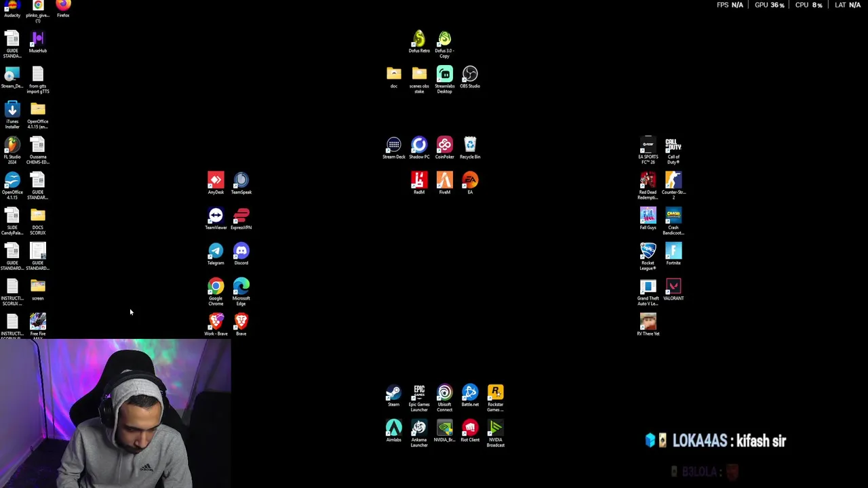Select the SLIDE CandyPala document
The height and width of the screenshot is (488, 868).
12,221
